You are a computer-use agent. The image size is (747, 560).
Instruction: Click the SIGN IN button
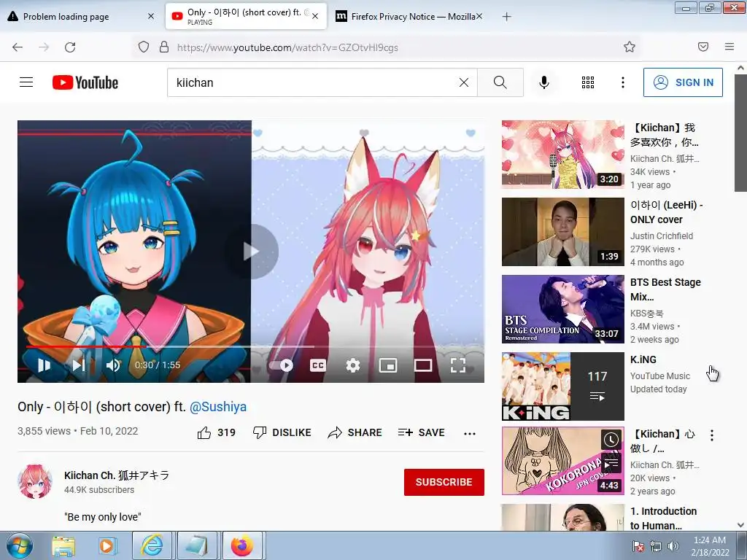point(683,82)
